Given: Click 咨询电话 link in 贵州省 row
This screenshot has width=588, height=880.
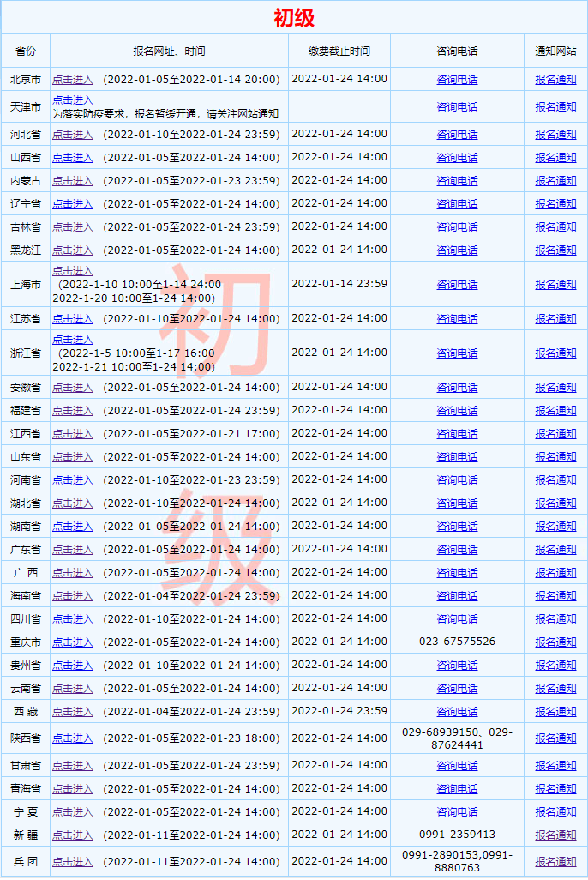Looking at the screenshot, I should 457,666.
